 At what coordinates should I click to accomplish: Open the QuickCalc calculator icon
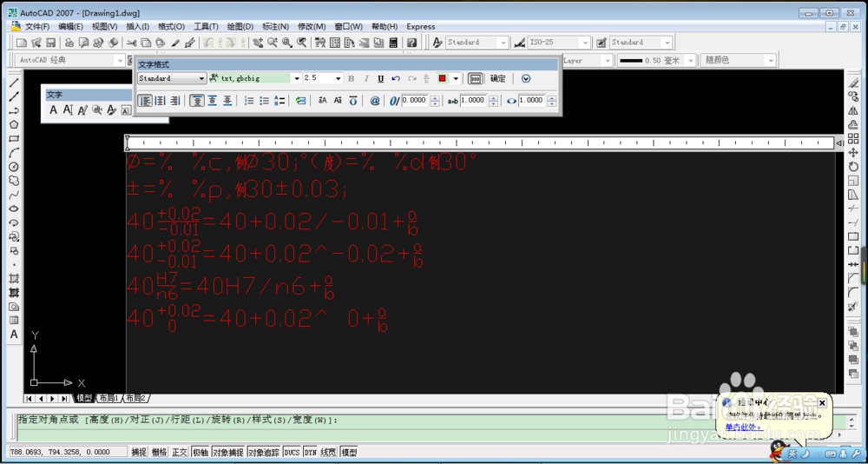(393, 42)
